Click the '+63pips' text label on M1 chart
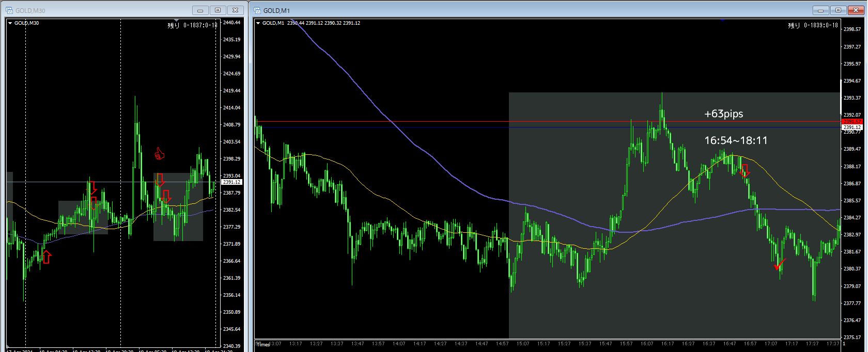The width and height of the screenshot is (868, 352). coord(723,114)
